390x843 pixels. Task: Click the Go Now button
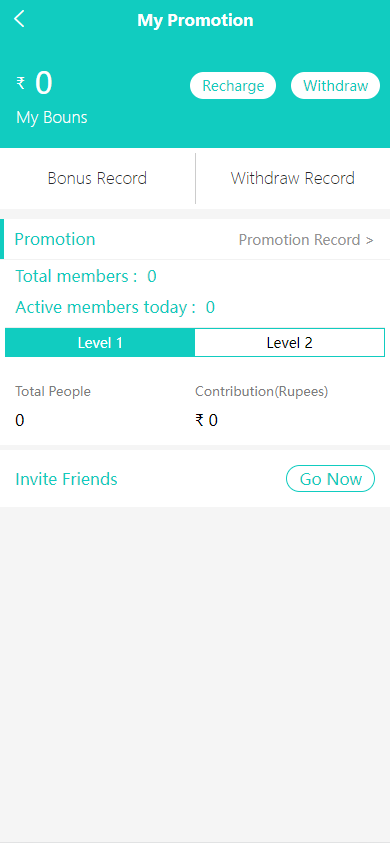pyautogui.click(x=330, y=478)
